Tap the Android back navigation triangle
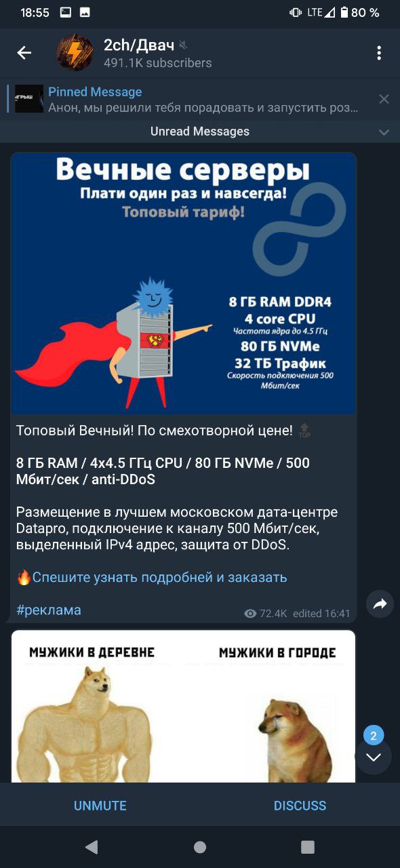Viewport: 400px width, 868px height. [92, 847]
